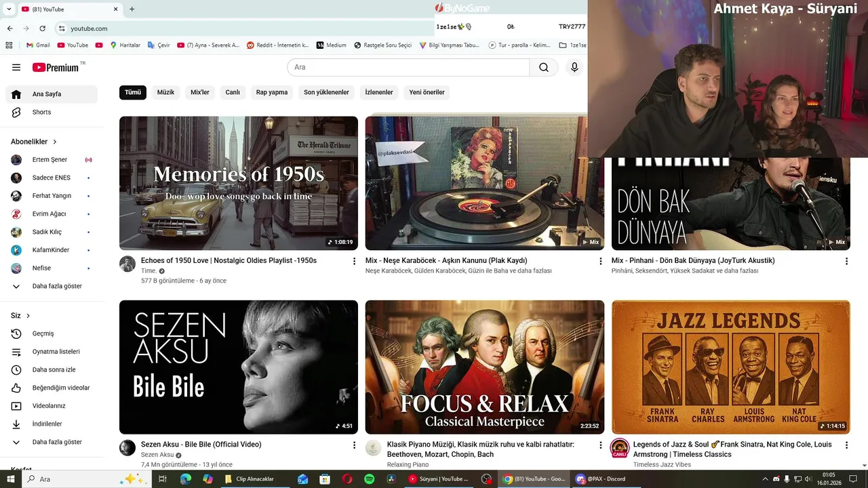Open options menu for Pinhani mix
868x488 pixels.
[x=846, y=261]
